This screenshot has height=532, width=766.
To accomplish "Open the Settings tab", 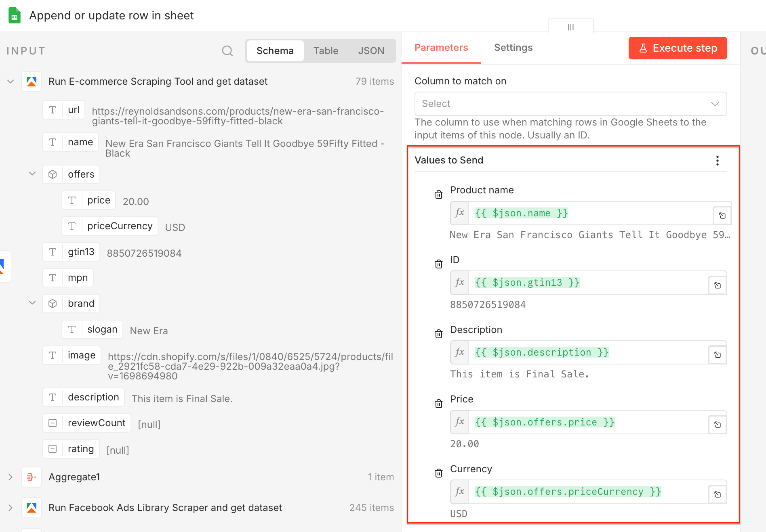I will coord(513,48).
